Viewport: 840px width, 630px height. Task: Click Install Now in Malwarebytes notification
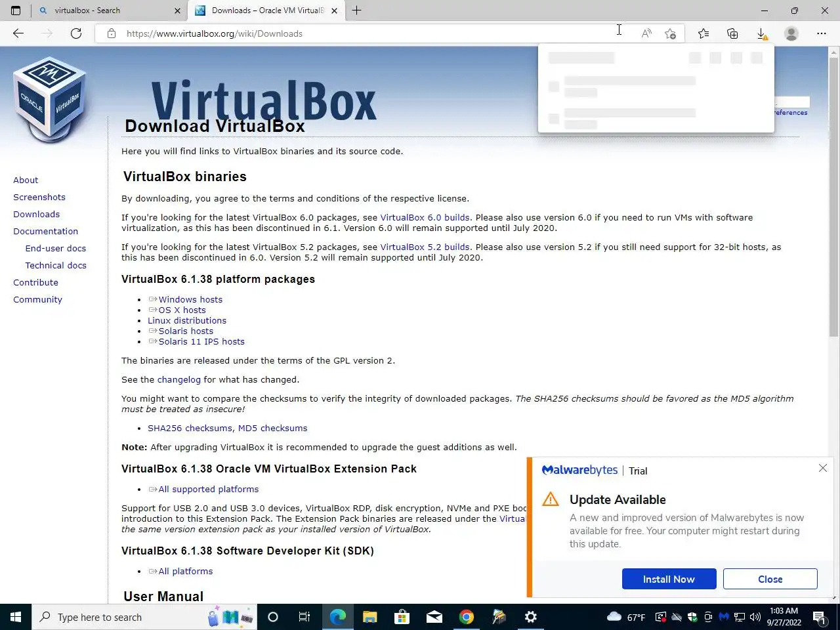point(669,579)
